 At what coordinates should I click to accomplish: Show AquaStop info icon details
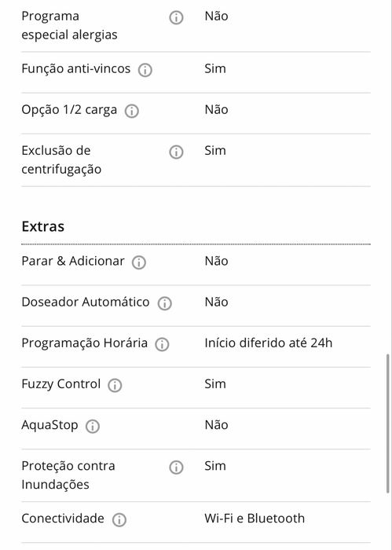(x=93, y=426)
